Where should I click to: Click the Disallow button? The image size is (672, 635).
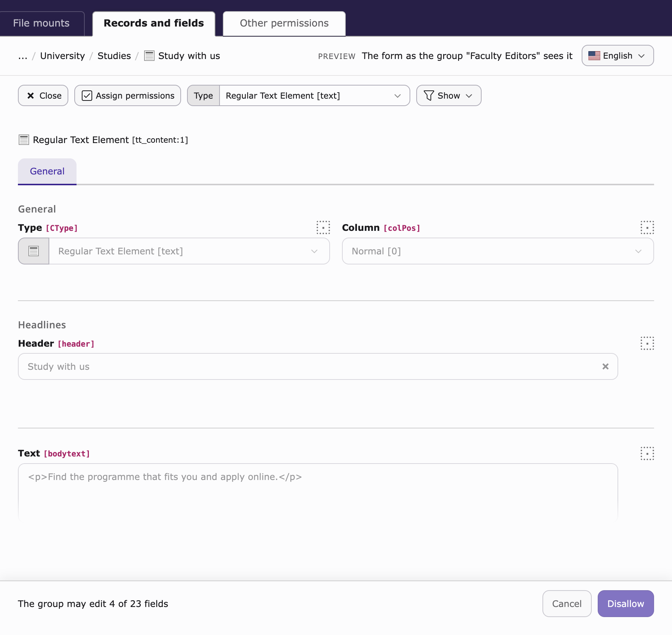pyautogui.click(x=626, y=604)
